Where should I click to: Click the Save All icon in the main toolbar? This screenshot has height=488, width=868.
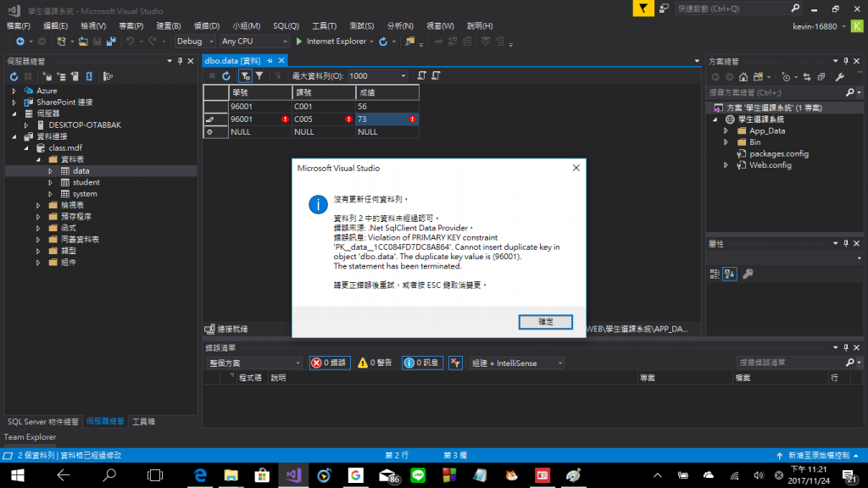111,42
